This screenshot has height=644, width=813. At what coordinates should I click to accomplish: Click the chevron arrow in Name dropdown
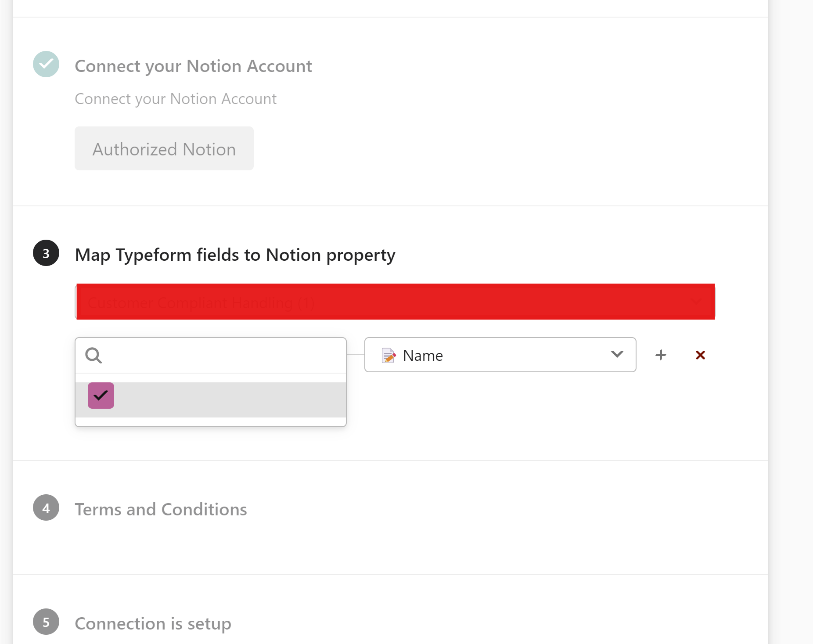[x=617, y=354]
